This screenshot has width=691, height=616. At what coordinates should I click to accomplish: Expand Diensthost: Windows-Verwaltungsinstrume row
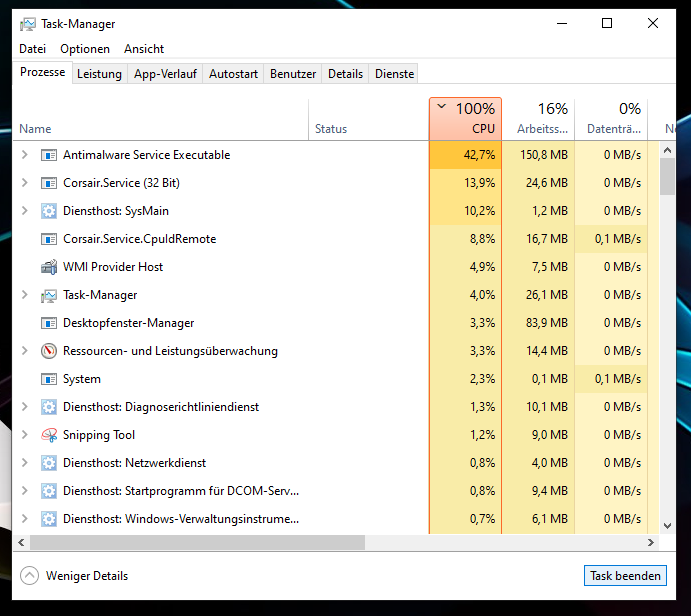25,519
